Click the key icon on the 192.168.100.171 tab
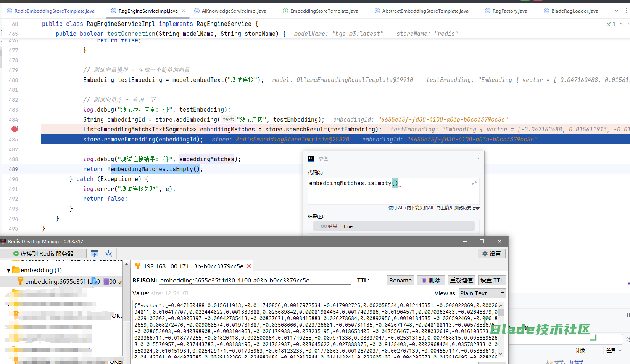 coord(138,266)
